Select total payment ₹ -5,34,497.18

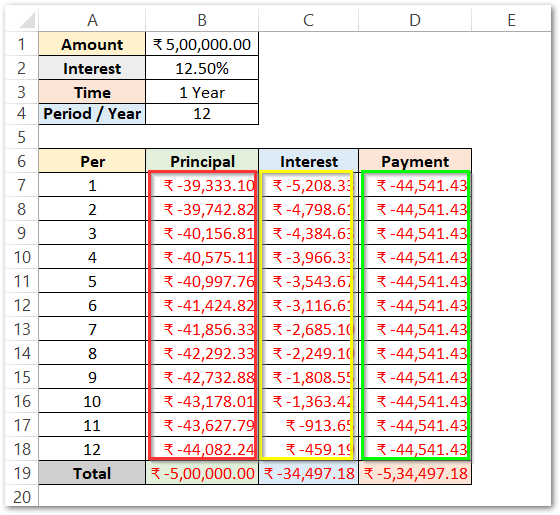pos(415,473)
